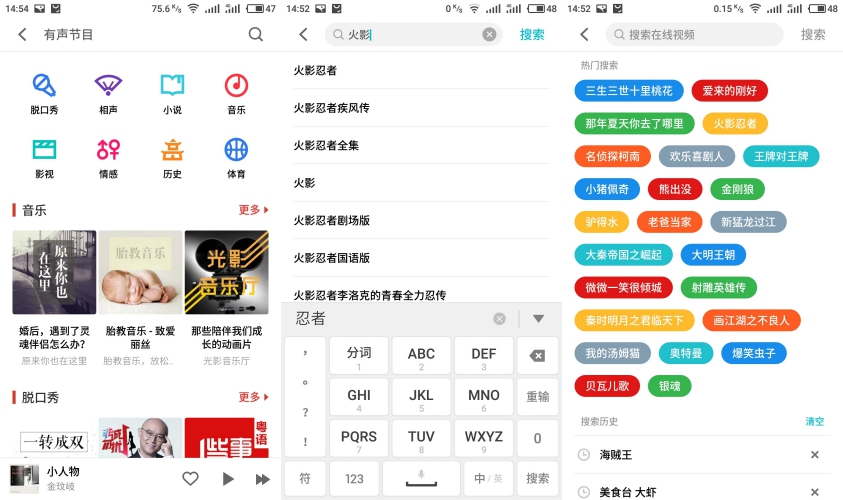Select the hot search tag 射雕英雄传
This screenshot has height=500, width=843.
[x=718, y=288]
